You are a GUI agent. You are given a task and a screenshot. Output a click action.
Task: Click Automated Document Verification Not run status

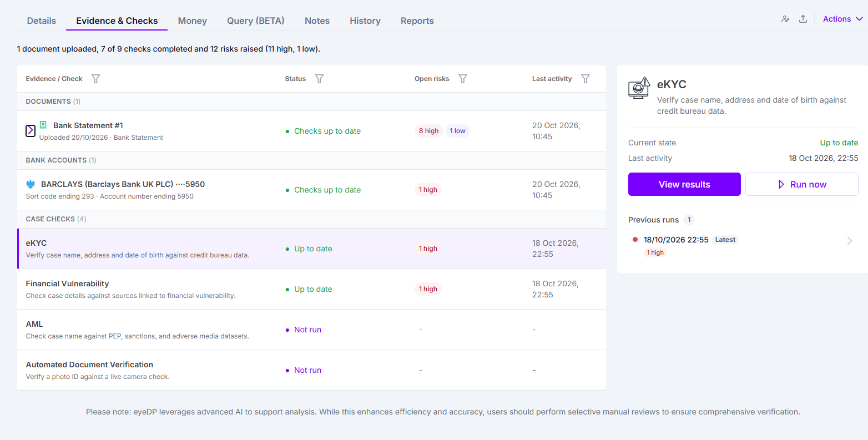[304, 370]
